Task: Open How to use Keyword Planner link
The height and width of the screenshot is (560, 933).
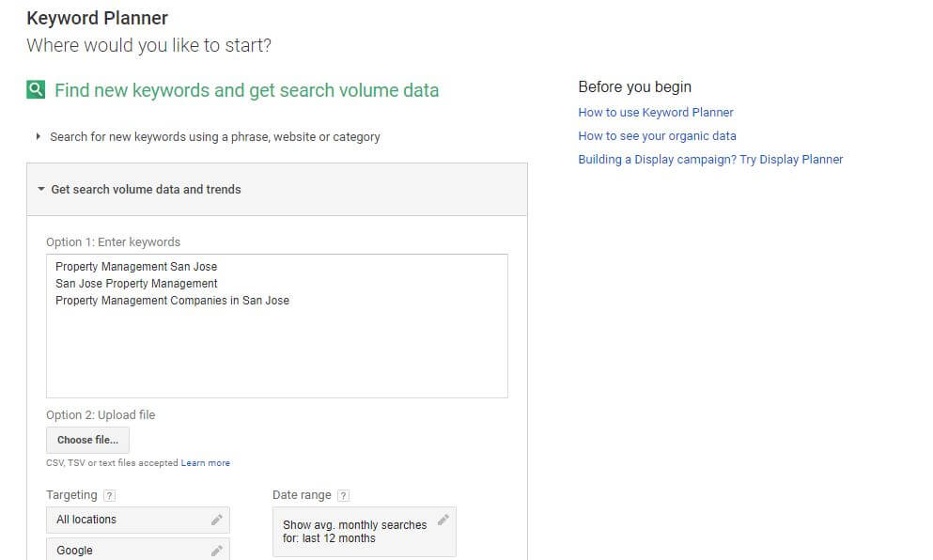Action: coord(656,113)
